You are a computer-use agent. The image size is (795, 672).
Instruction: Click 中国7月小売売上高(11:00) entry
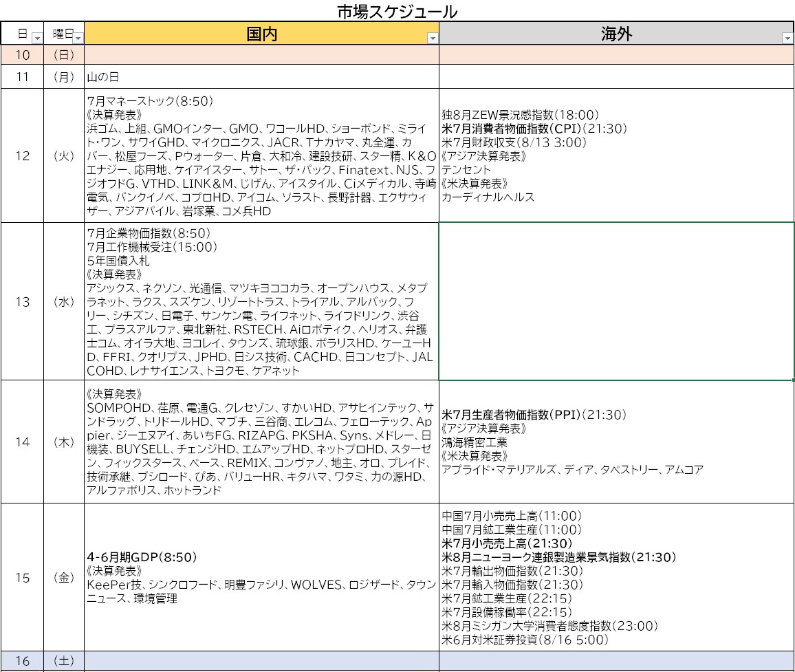[512, 517]
